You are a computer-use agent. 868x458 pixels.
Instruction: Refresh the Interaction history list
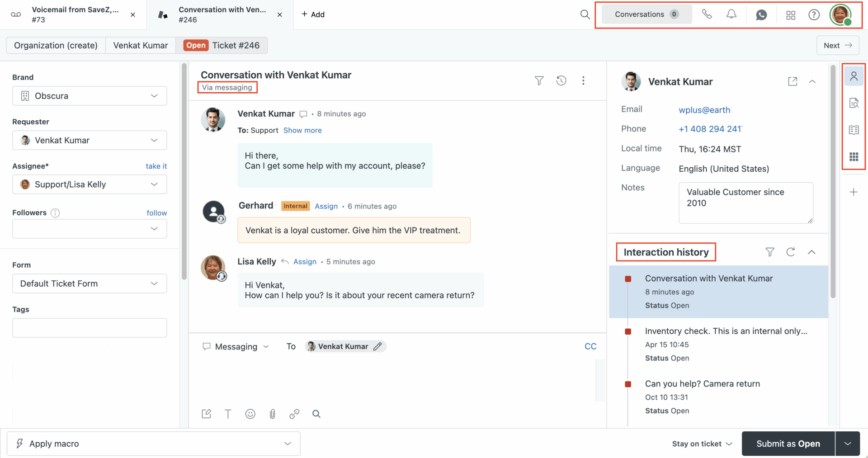(791, 252)
